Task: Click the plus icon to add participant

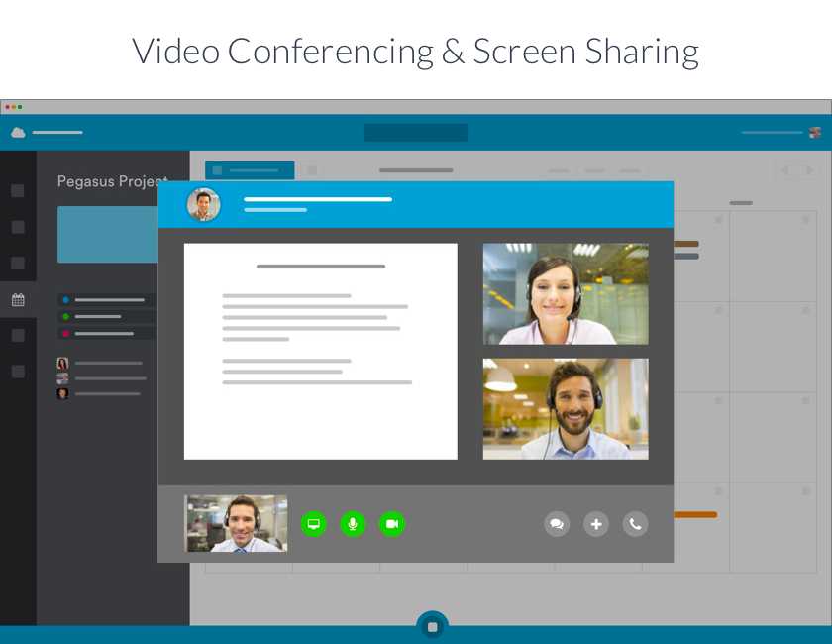Action: tap(596, 524)
